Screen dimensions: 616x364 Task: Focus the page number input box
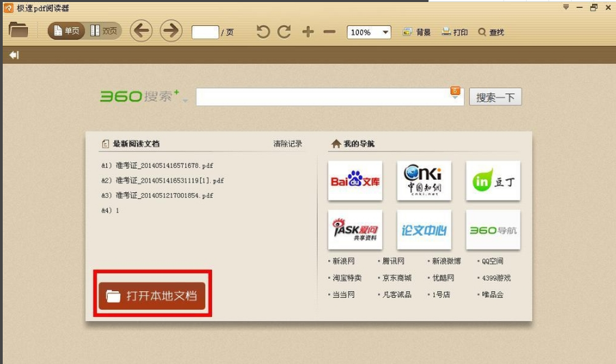205,32
